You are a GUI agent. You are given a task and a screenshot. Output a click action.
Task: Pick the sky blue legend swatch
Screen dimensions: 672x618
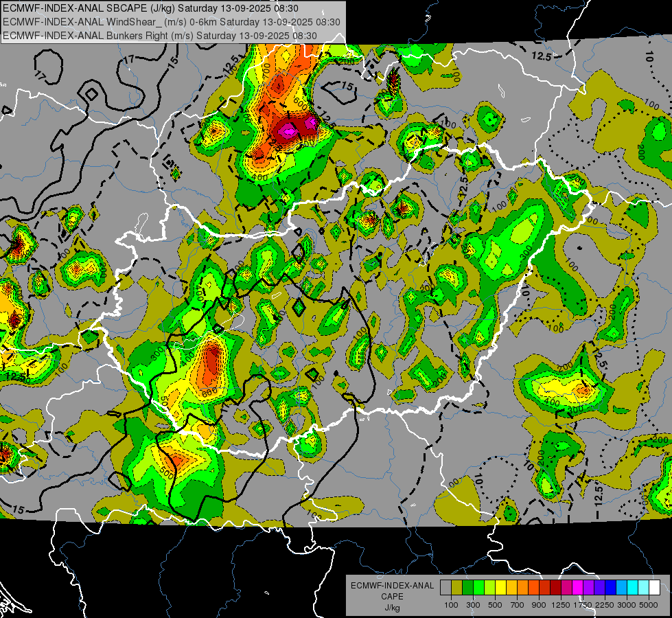click(621, 588)
